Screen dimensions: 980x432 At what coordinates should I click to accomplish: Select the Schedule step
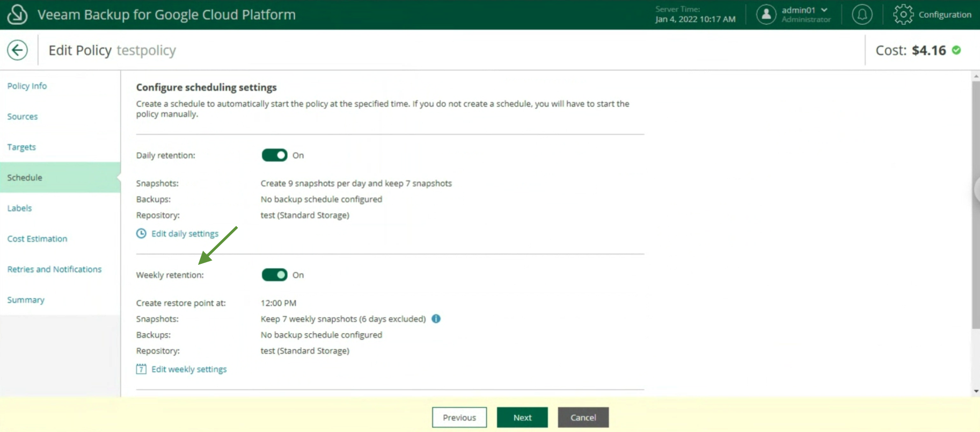coord(60,177)
